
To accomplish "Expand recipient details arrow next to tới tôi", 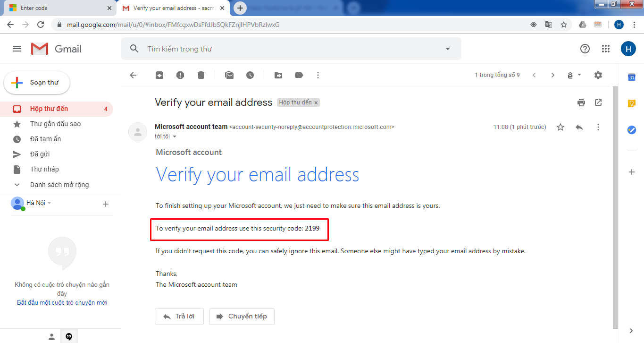I will coord(175,137).
